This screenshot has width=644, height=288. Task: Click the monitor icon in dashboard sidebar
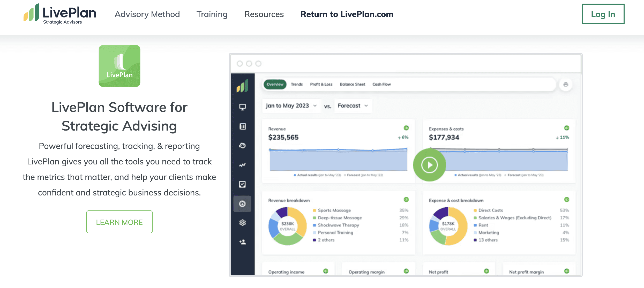pos(242,107)
